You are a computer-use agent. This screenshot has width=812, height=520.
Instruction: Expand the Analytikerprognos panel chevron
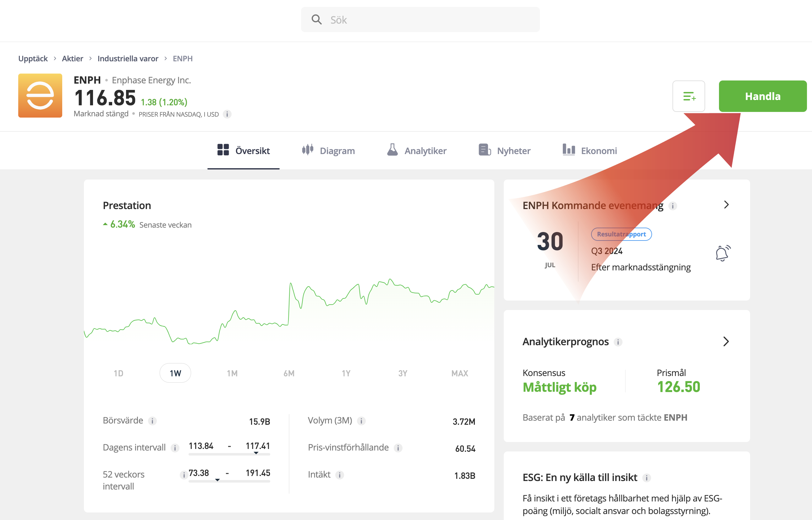click(726, 341)
